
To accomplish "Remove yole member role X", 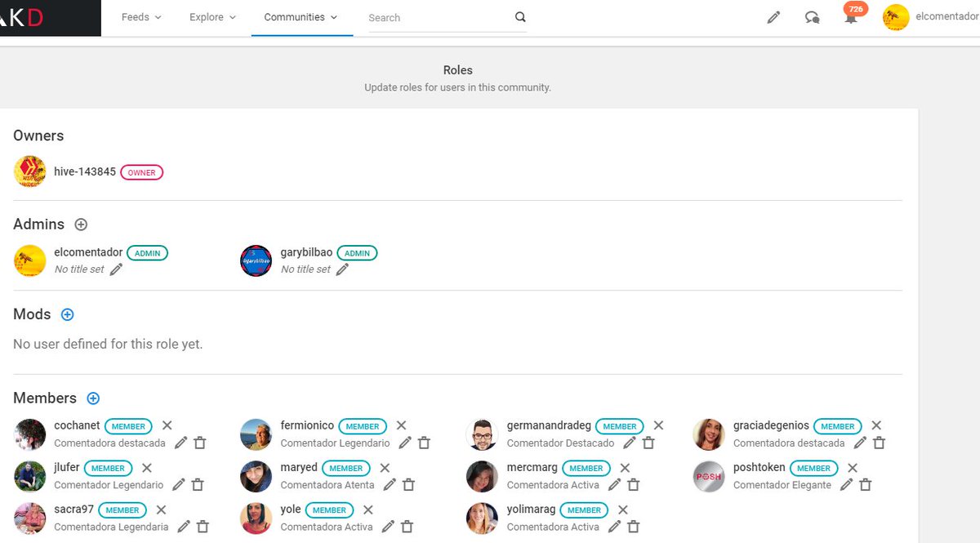I will (x=368, y=510).
